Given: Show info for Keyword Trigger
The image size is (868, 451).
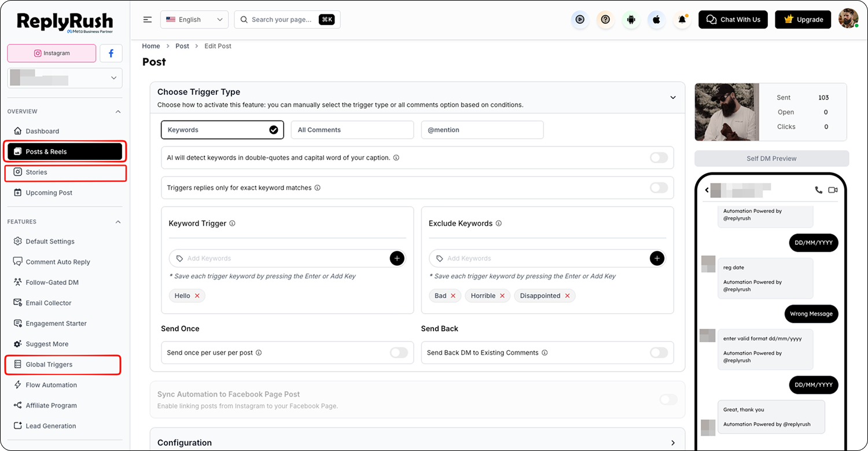Looking at the screenshot, I should [232, 223].
